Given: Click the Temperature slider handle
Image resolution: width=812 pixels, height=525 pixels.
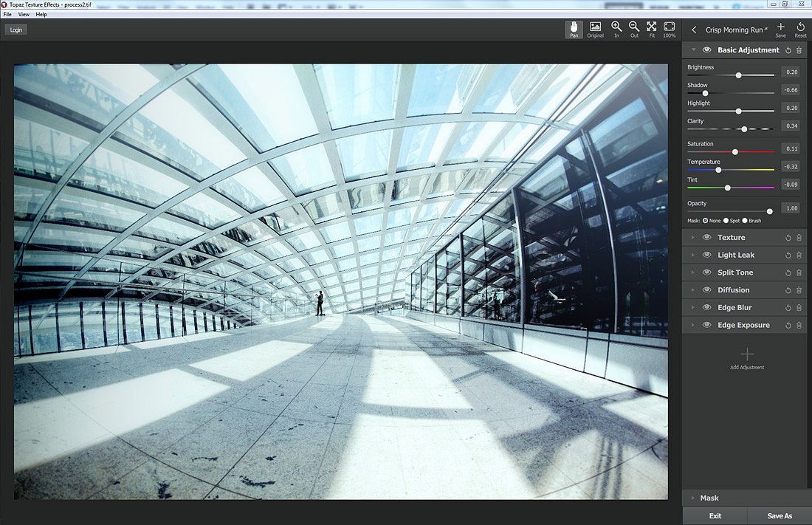Looking at the screenshot, I should 718,170.
